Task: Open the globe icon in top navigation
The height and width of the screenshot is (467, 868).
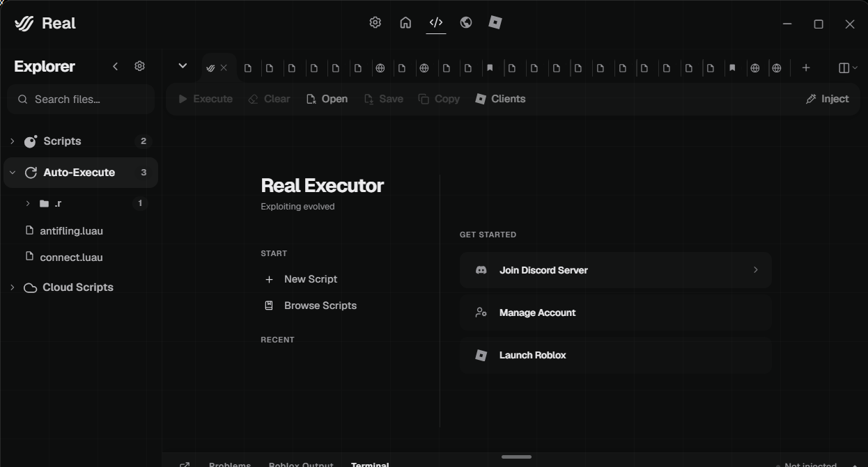Action: click(x=466, y=22)
